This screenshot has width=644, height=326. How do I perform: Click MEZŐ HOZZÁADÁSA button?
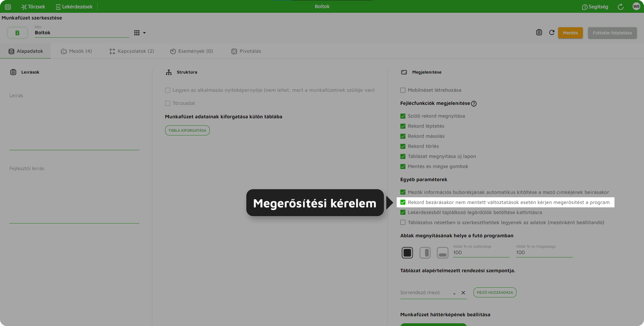495,292
